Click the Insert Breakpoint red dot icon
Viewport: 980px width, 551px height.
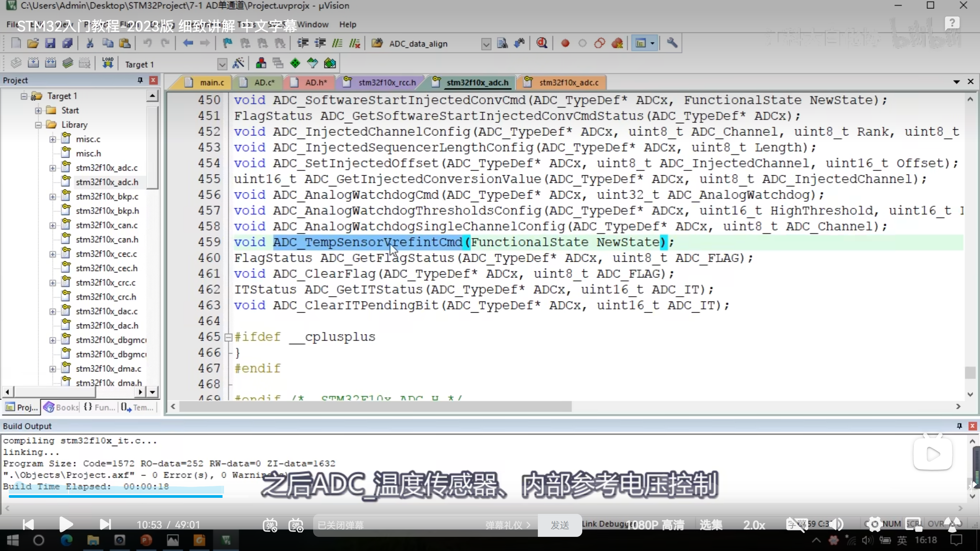coord(565,43)
